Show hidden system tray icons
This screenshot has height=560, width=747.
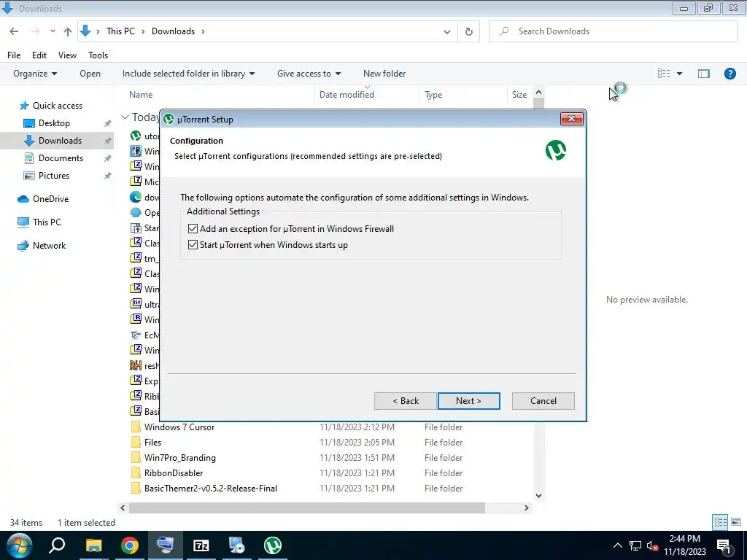(x=617, y=545)
